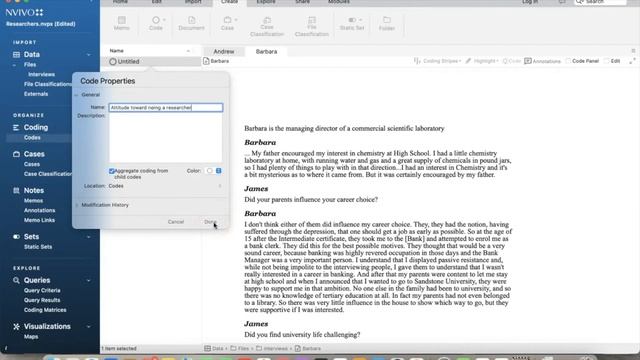Click Highlight pen icon in document toolbar
640x360 pixels.
pyautogui.click(x=468, y=61)
